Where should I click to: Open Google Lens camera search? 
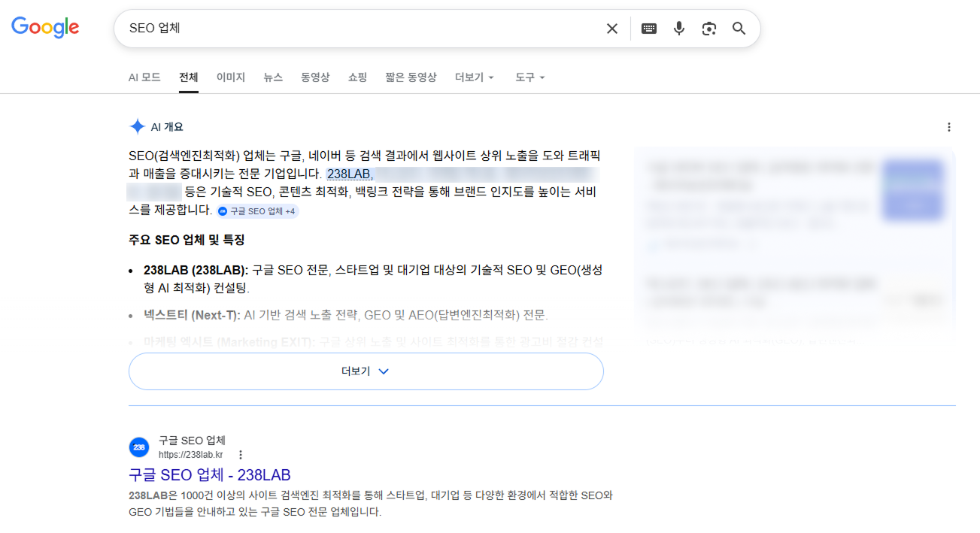tap(708, 28)
